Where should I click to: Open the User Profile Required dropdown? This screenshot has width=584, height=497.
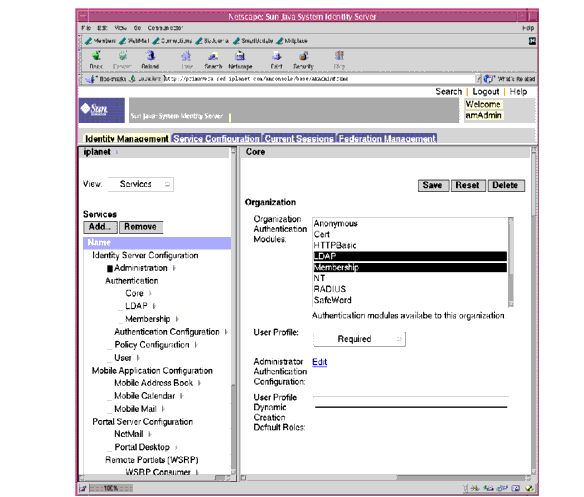point(359,339)
